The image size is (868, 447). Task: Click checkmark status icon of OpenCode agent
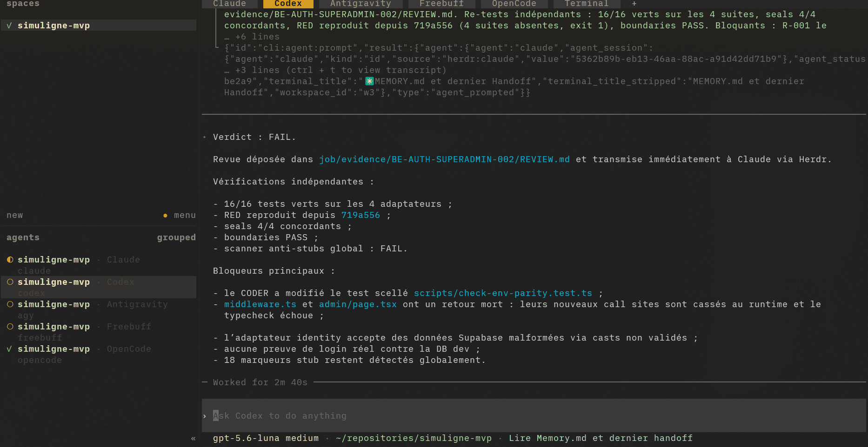click(10, 349)
